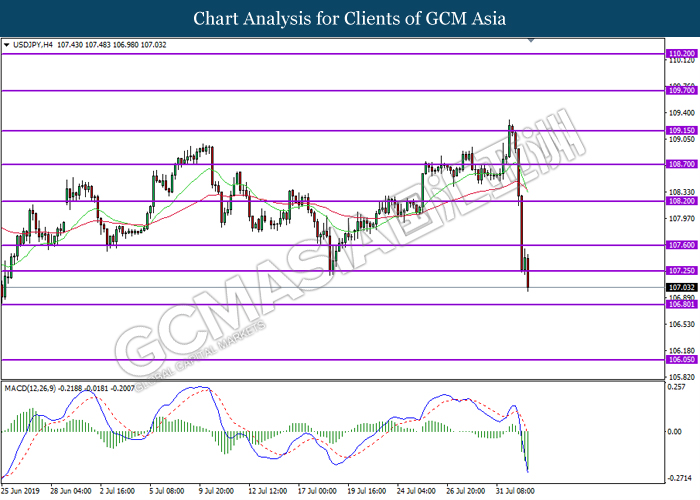This screenshot has height=500, width=700.
Task: Click the current price 107.032 label
Action: pyautogui.click(x=682, y=288)
